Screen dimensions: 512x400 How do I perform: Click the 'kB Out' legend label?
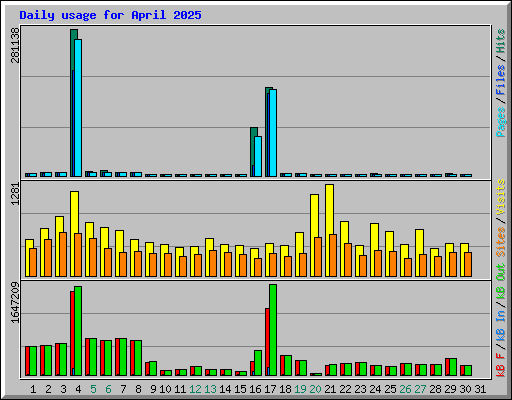click(x=501, y=281)
